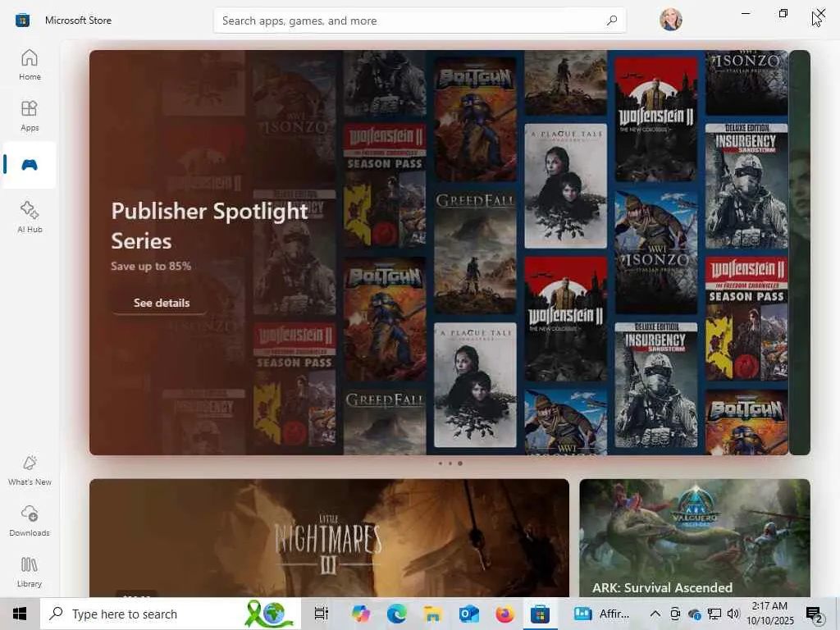Image resolution: width=840 pixels, height=630 pixels.
Task: Select the first carousel page dot
Action: [x=441, y=463]
